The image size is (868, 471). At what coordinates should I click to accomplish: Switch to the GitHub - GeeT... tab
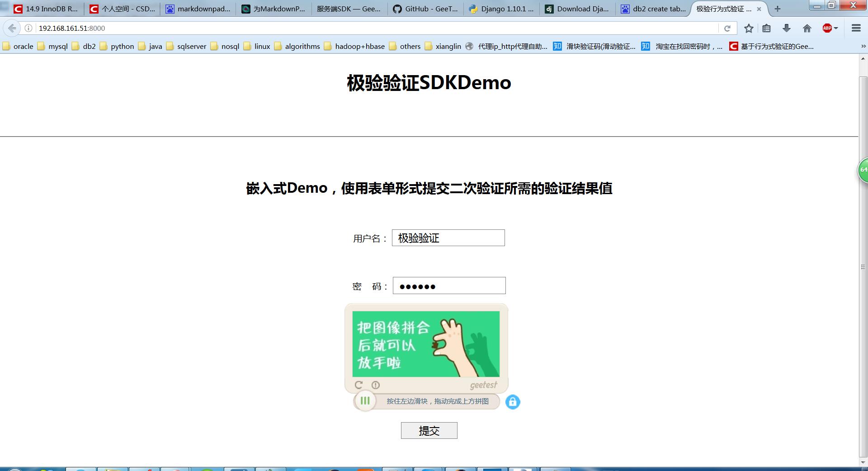coord(425,9)
